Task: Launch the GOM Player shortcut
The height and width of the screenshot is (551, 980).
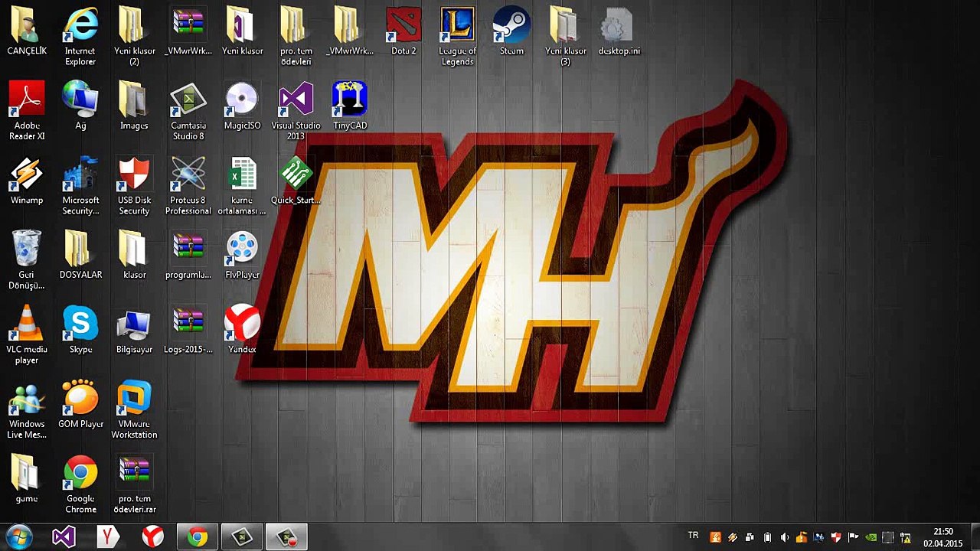Action: click(80, 404)
